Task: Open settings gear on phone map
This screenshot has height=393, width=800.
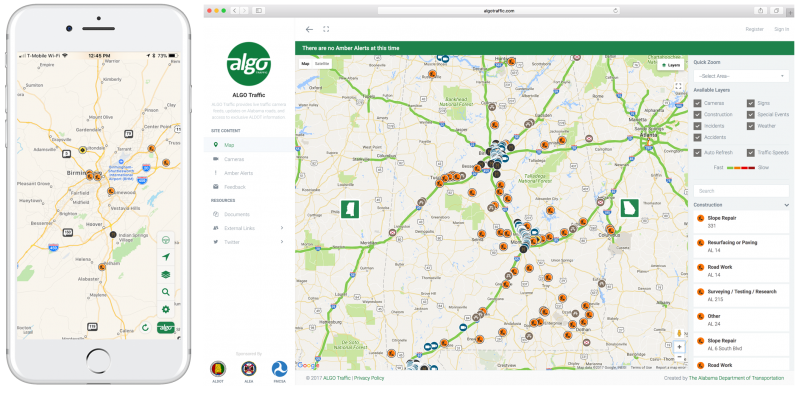Action: click(x=165, y=309)
